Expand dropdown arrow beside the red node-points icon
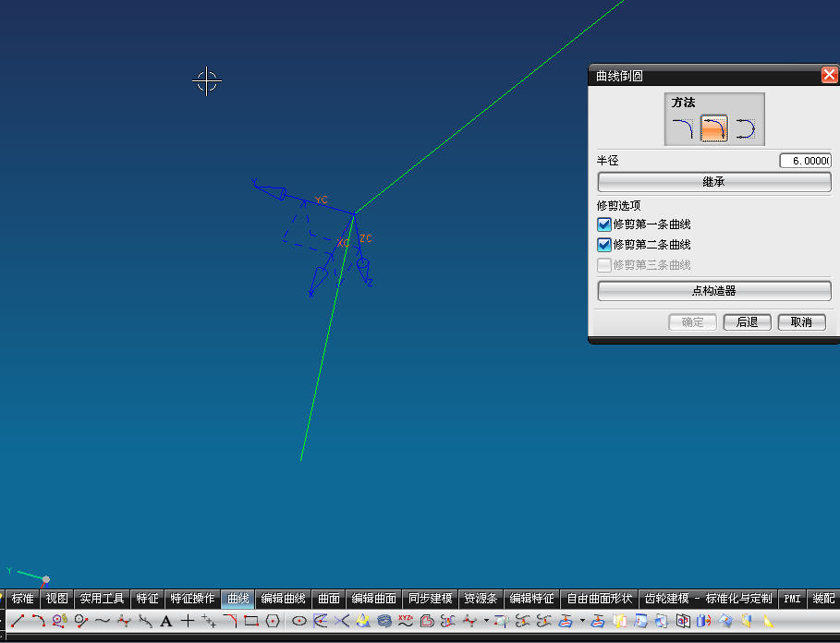 (486, 621)
